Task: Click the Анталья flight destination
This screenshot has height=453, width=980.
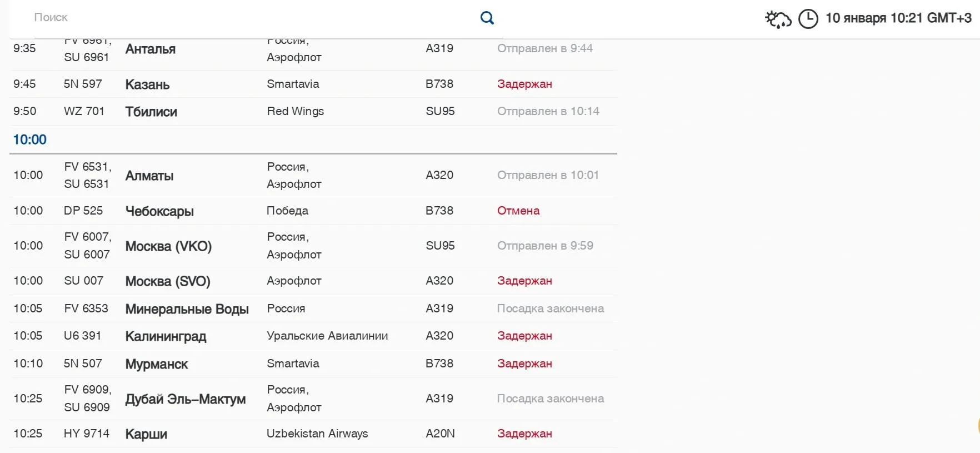Action: point(150,49)
